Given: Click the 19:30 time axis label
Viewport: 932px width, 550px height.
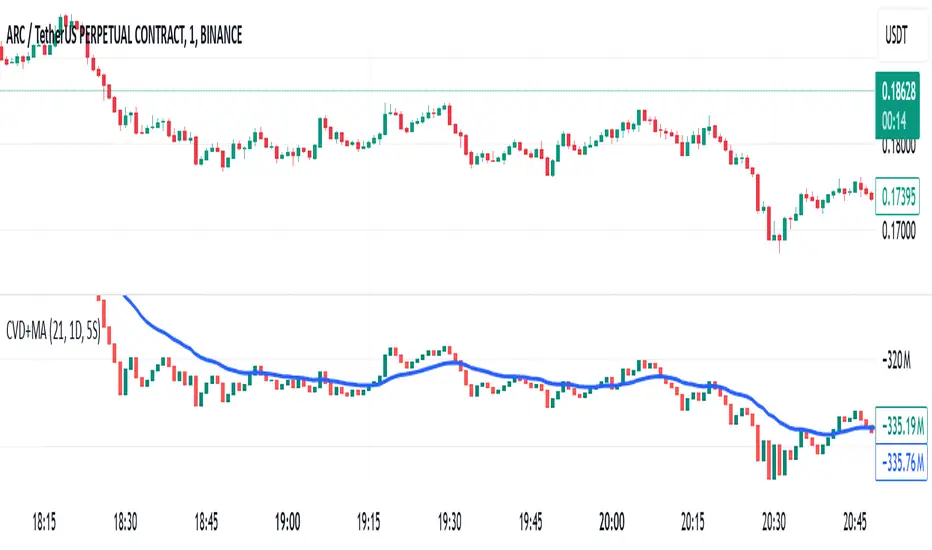Looking at the screenshot, I should (449, 522).
